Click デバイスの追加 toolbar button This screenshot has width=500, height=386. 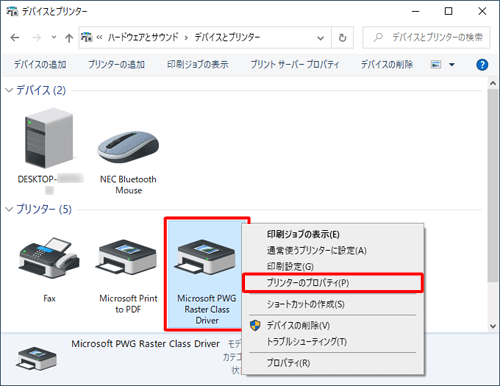click(40, 64)
